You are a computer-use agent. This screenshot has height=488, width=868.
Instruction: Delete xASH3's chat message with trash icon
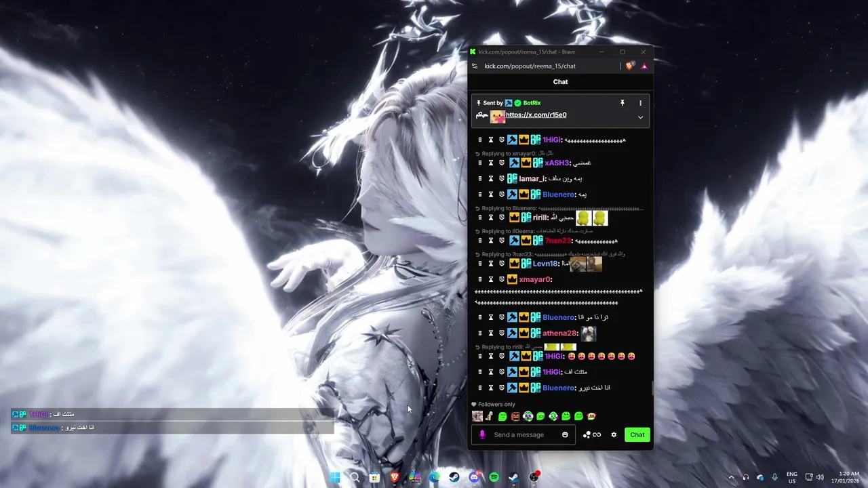[480, 163]
